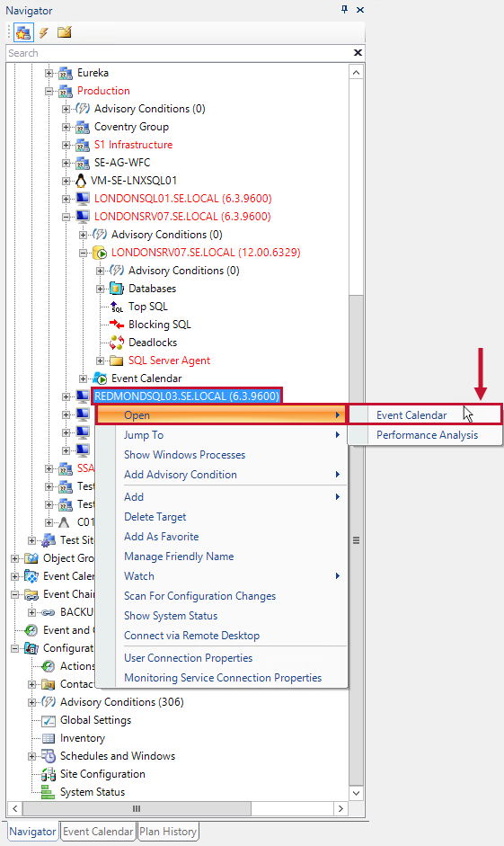Select Delete Target in the context menu
The height and width of the screenshot is (846, 504).
[x=221, y=517]
